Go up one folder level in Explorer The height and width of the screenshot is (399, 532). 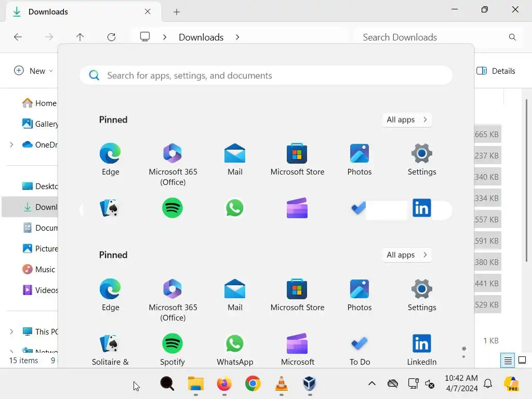(80, 37)
